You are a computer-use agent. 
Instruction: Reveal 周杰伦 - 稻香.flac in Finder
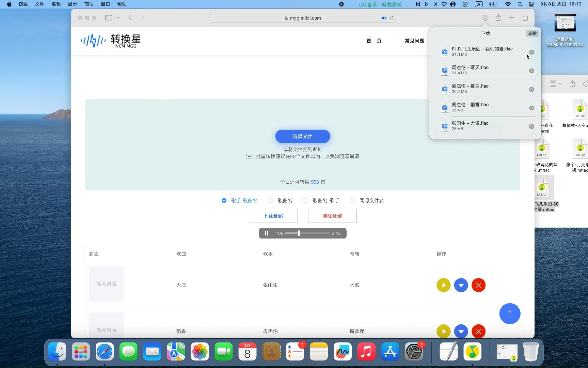(531, 108)
